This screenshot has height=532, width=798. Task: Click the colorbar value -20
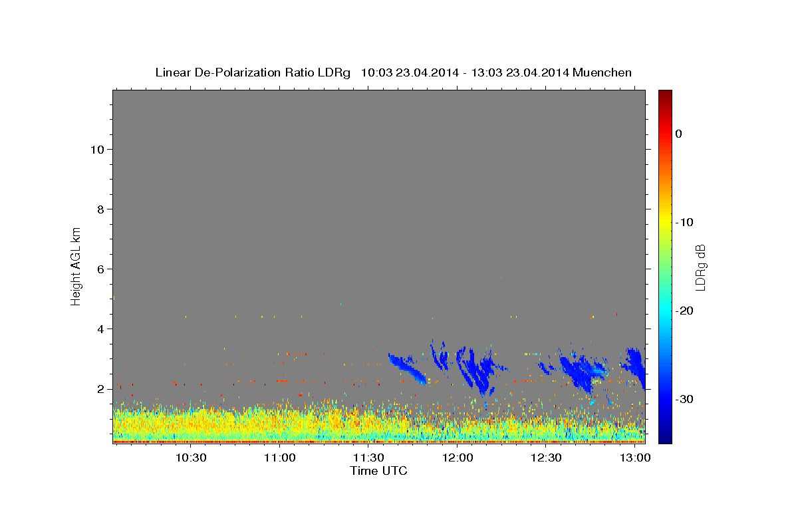coord(684,311)
